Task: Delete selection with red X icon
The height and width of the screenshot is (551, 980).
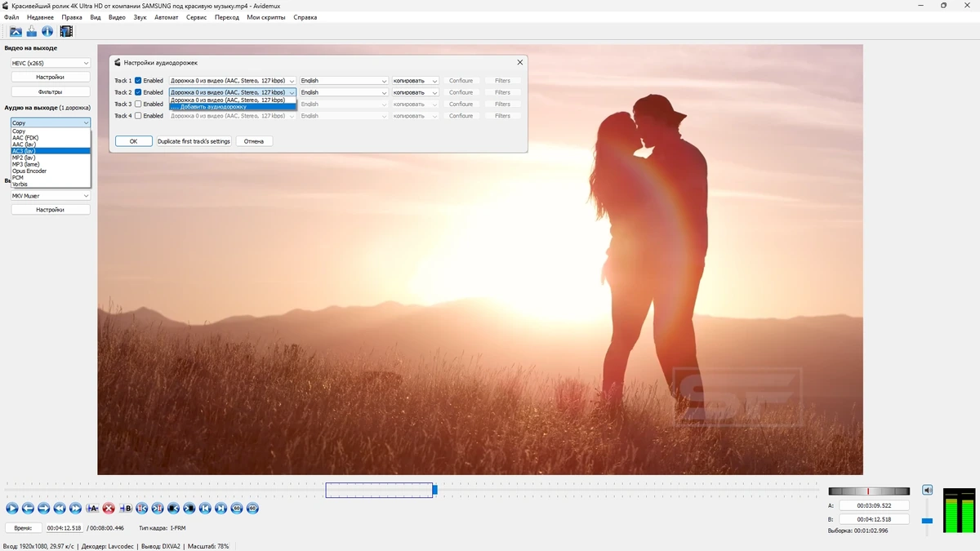Action: (109, 509)
